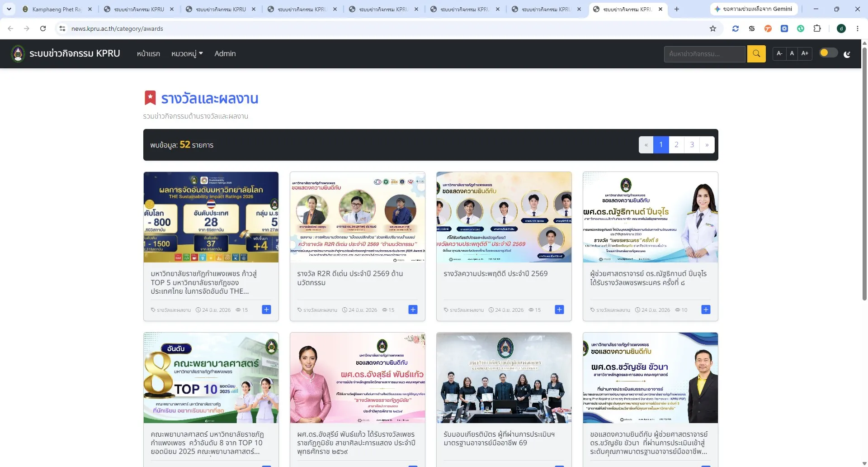Click the moon icon beside theme switch

(x=847, y=54)
